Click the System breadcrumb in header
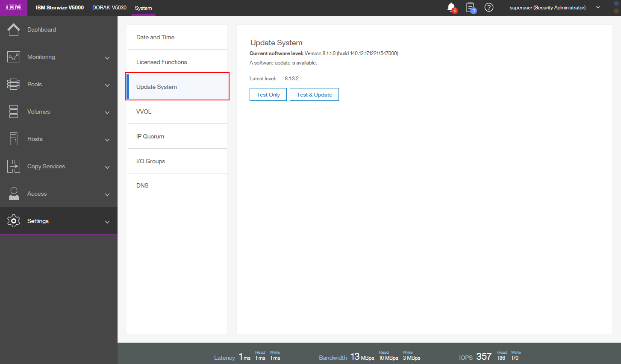 click(x=143, y=8)
